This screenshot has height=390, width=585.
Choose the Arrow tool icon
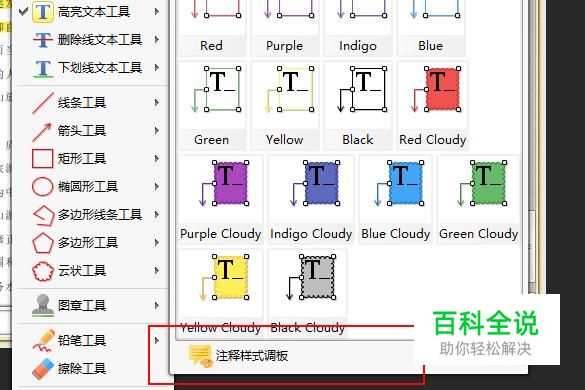[42, 131]
